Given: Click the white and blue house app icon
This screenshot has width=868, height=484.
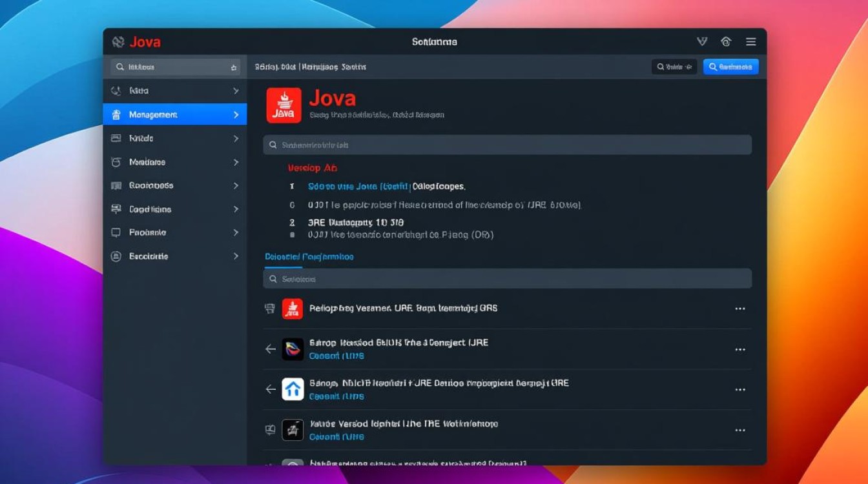Looking at the screenshot, I should [293, 389].
